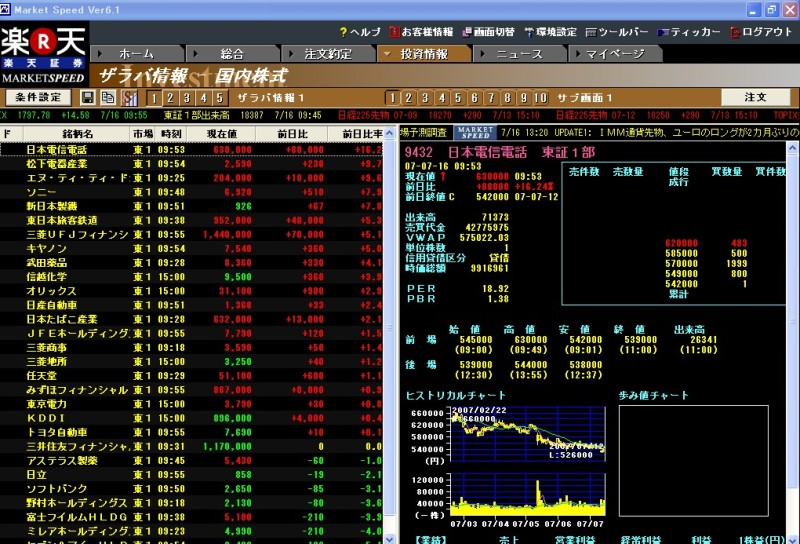Open 環境設定 preferences
This screenshot has width=800, height=544.
point(551,32)
